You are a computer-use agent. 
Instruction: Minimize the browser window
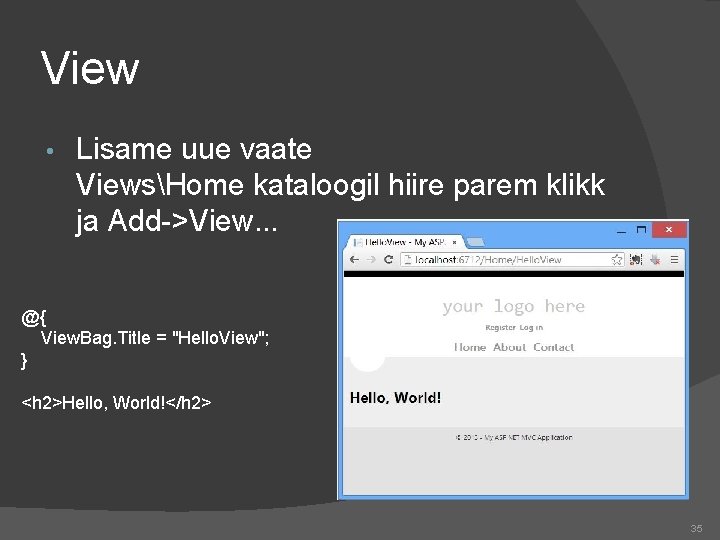point(621,230)
